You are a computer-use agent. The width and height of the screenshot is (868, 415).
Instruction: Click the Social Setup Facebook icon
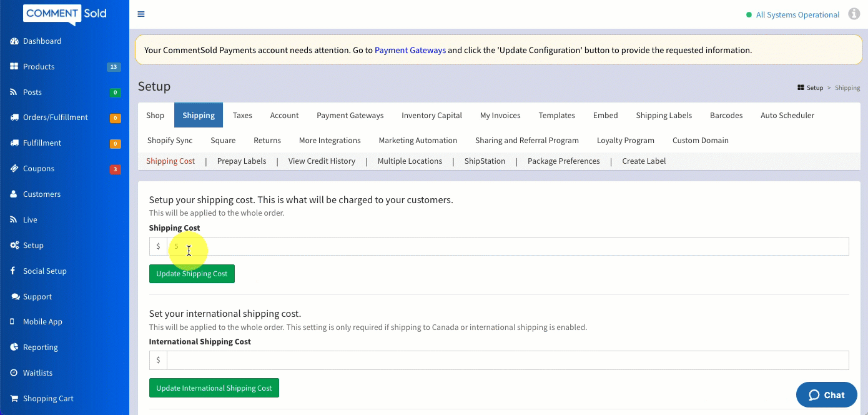coord(14,271)
